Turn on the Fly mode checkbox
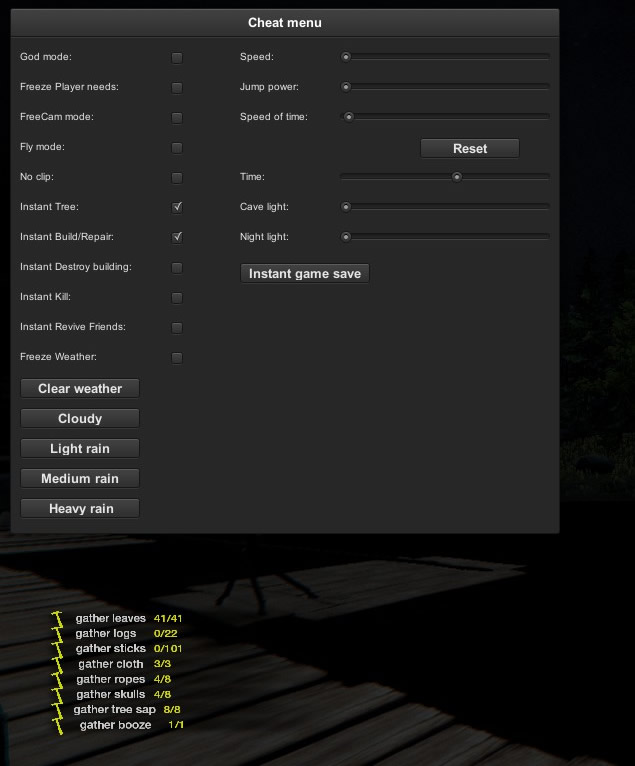This screenshot has width=635, height=766. (x=177, y=148)
